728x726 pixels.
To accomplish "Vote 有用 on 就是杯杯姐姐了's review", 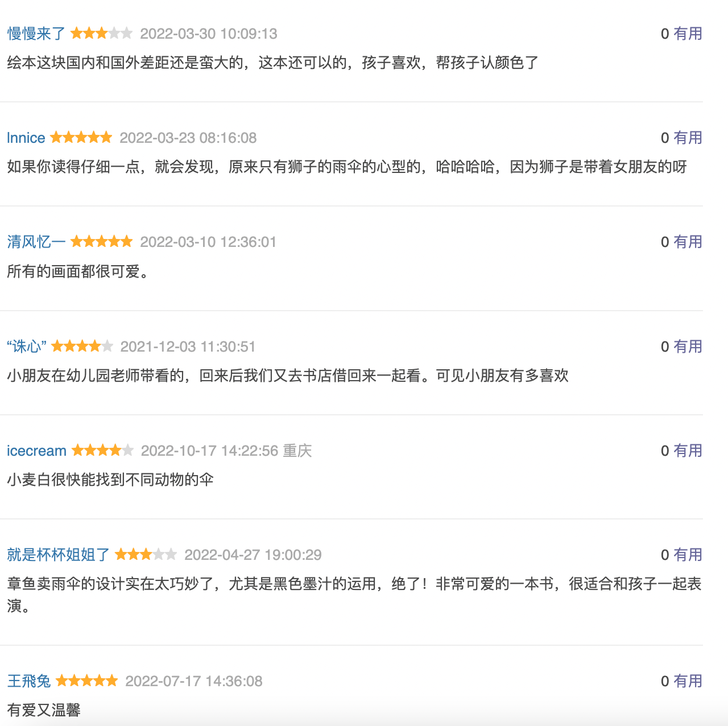I will coord(688,555).
